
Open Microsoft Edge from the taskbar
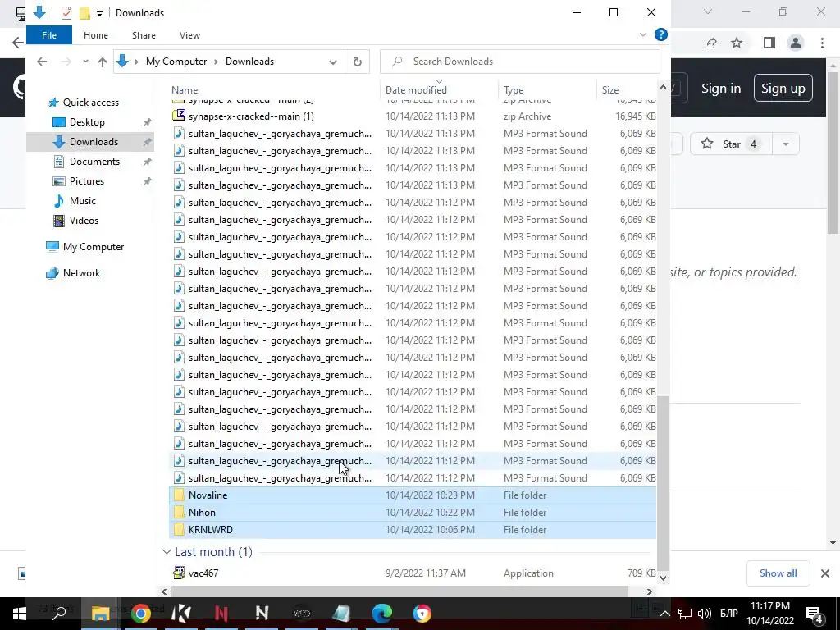point(382,613)
